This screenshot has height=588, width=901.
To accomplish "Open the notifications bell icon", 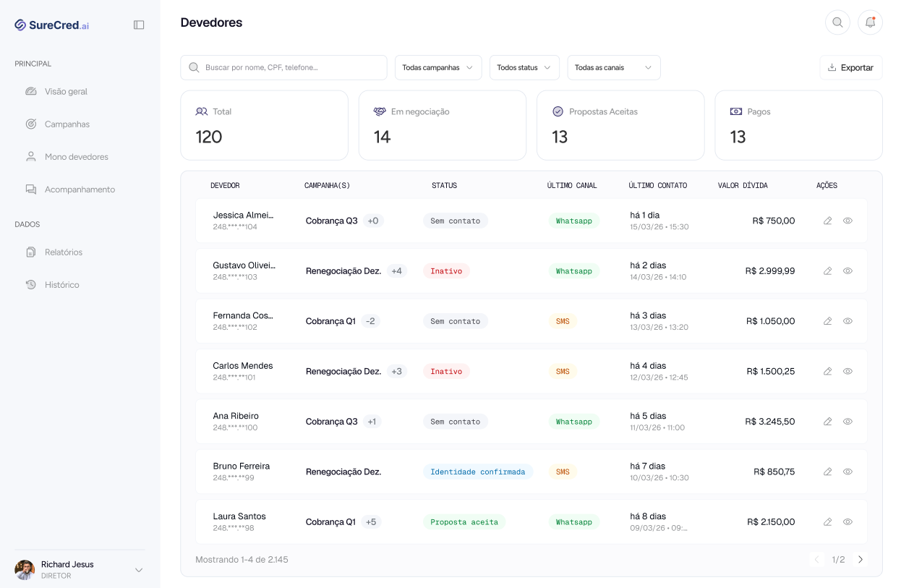I will click(870, 22).
